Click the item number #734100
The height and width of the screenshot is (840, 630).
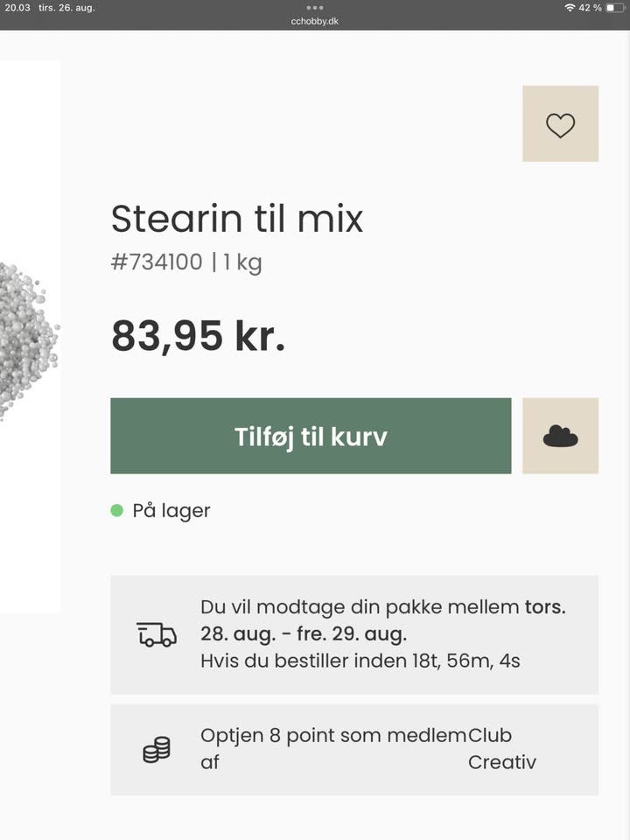click(x=157, y=262)
